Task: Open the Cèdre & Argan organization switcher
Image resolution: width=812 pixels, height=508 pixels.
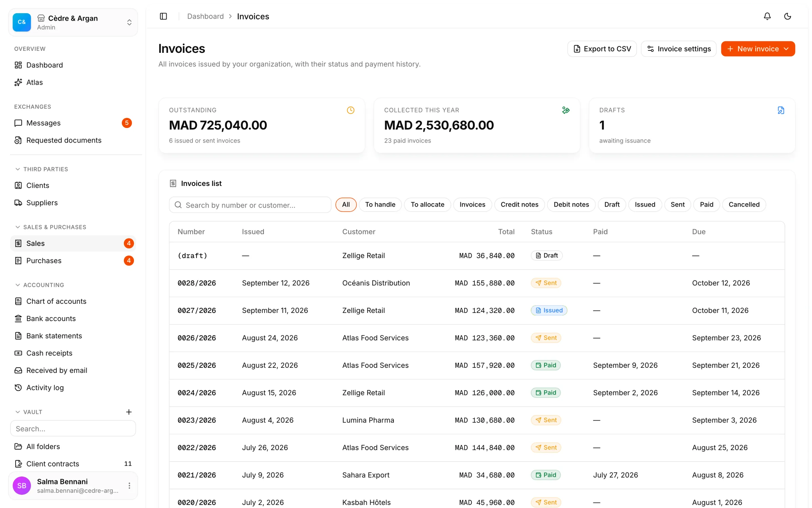Action: [x=73, y=22]
